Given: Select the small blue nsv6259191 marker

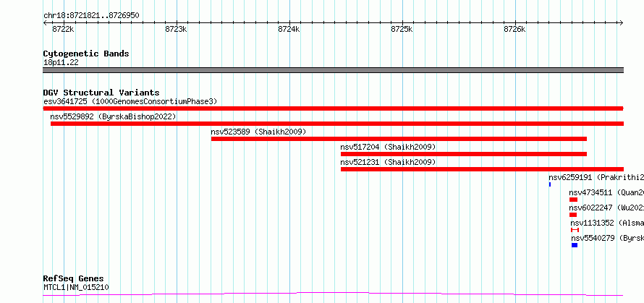Looking at the screenshot, I should click(550, 184).
